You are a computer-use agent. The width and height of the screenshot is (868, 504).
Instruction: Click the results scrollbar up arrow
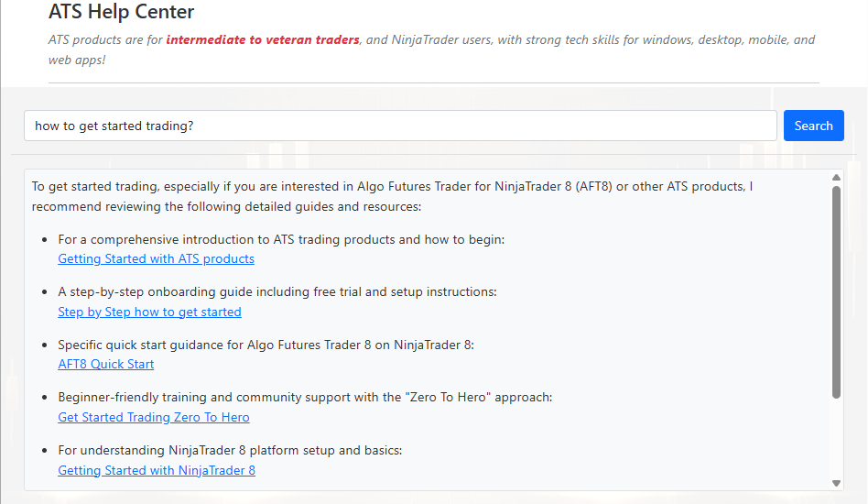pos(836,177)
